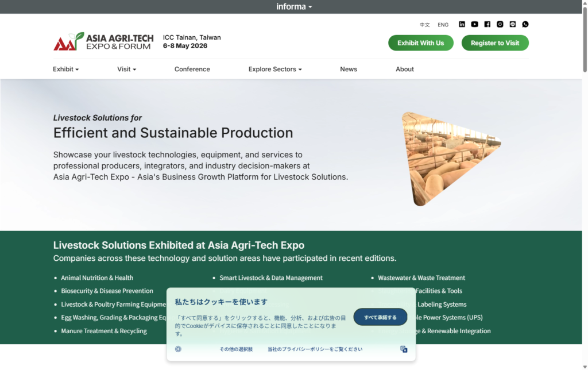This screenshot has width=588, height=370.
Task: Open the Visit dropdown
Action: tap(126, 69)
